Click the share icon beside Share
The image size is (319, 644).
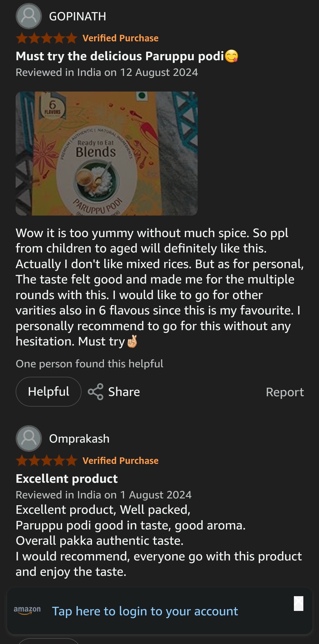96,392
